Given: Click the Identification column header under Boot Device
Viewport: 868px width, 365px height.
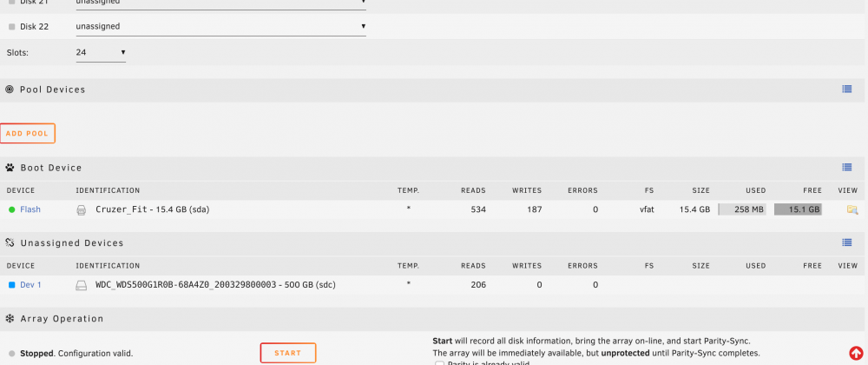Looking at the screenshot, I should point(108,190).
